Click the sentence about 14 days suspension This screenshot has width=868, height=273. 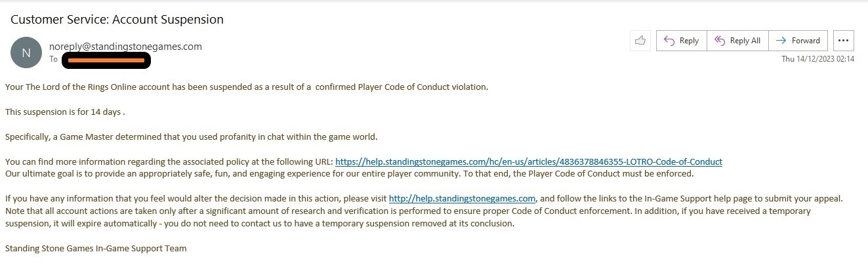[65, 112]
